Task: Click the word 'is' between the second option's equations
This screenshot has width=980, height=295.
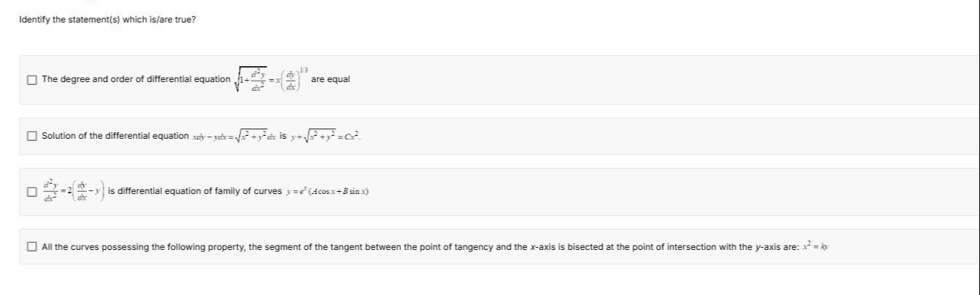Action: point(283,136)
